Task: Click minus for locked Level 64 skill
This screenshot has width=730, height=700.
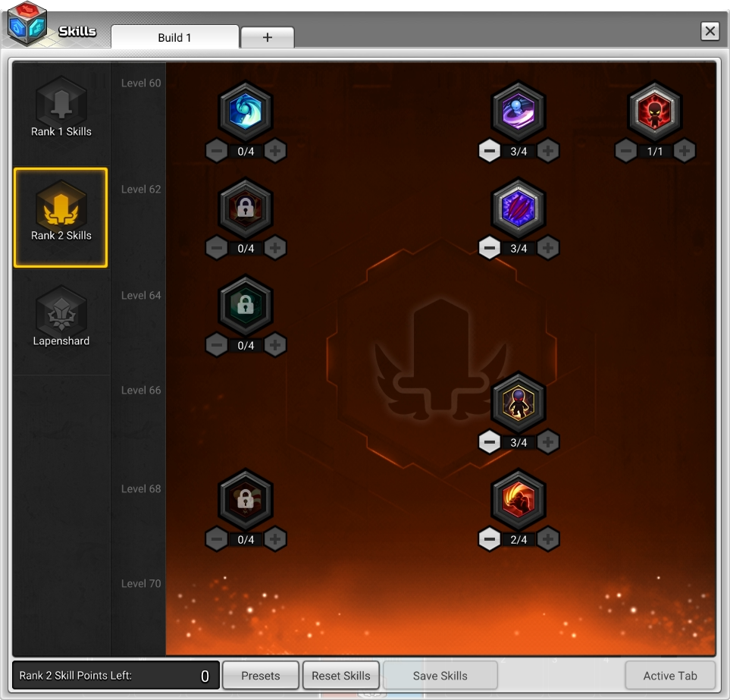Action: click(217, 345)
